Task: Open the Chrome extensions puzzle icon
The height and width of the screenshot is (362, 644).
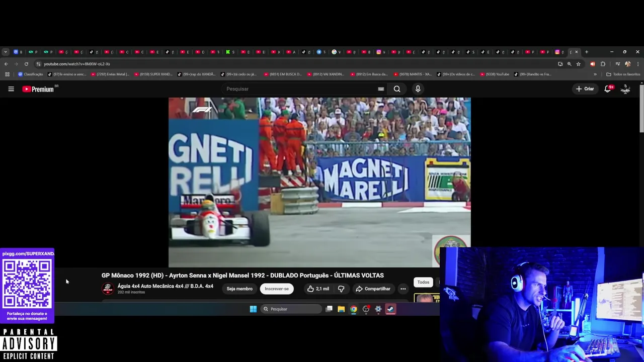Action: tap(603, 64)
